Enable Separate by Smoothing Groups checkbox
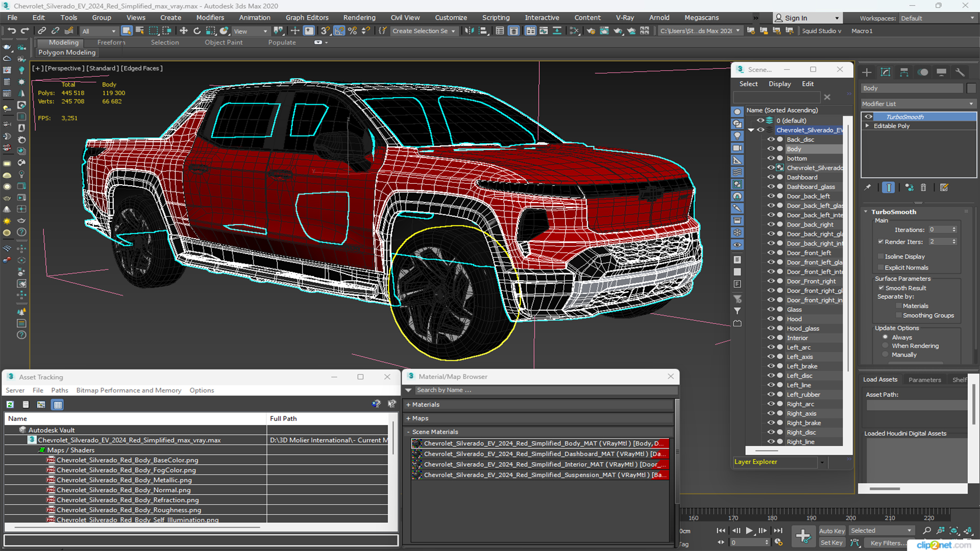Screen dimensions: 980x551 [899, 316]
